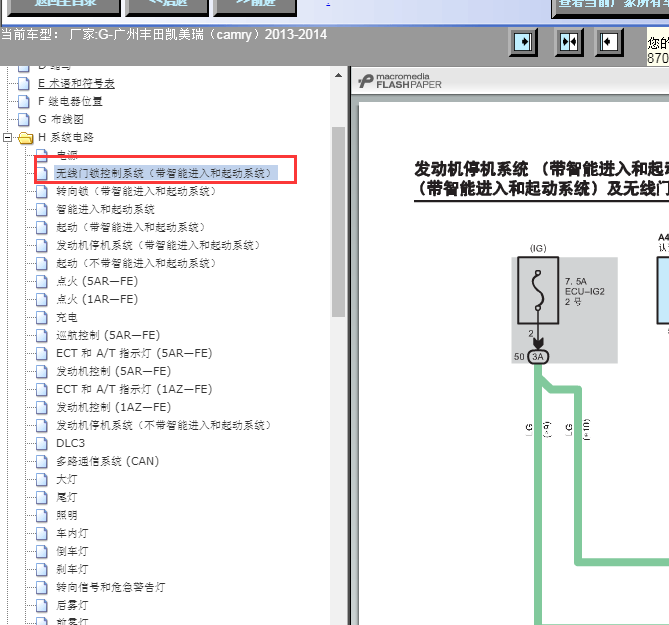Click the open folder icon of H 系统电路
This screenshot has height=625, width=669.
26,137
